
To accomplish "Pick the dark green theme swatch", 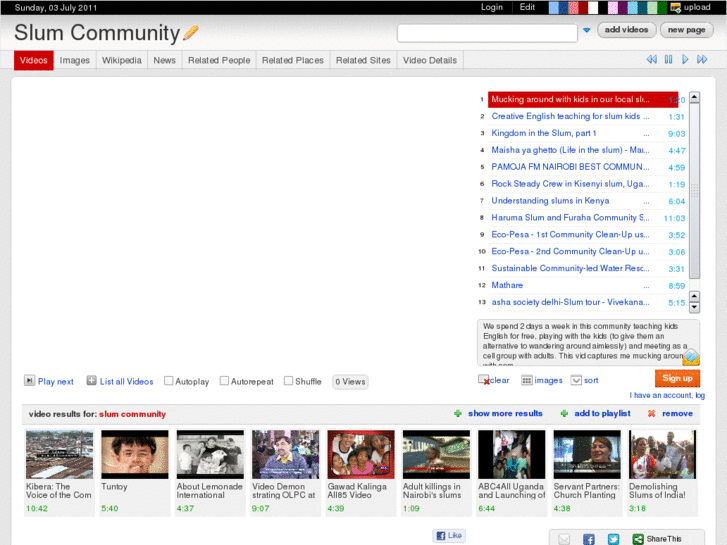I will 662,7.
